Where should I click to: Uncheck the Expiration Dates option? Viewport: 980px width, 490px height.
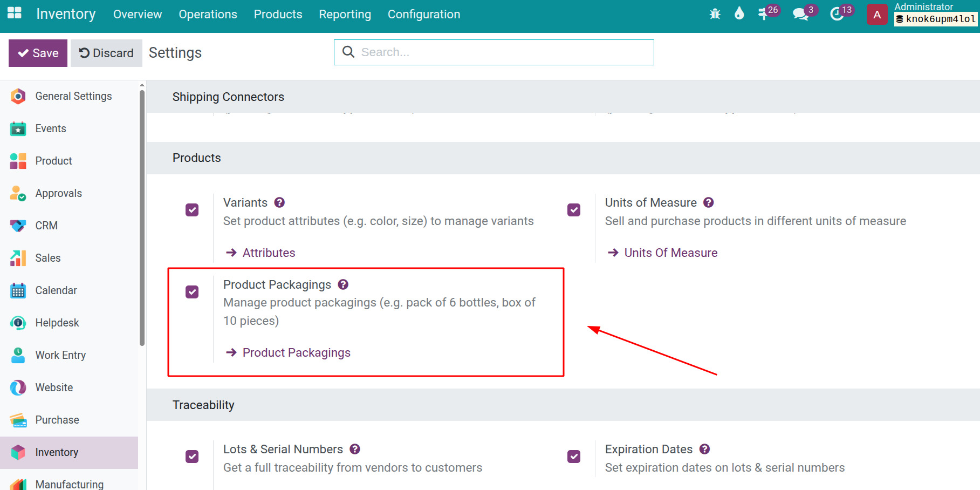573,456
